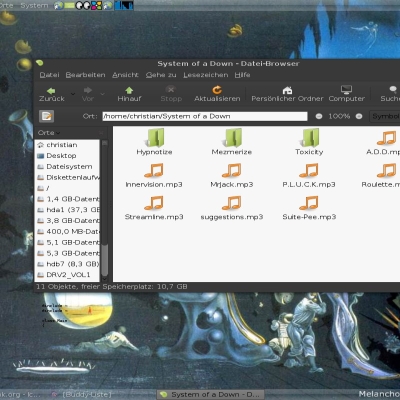Screen dimensions: 400x400
Task: Select the Toxicity folder icon
Action: click(309, 142)
